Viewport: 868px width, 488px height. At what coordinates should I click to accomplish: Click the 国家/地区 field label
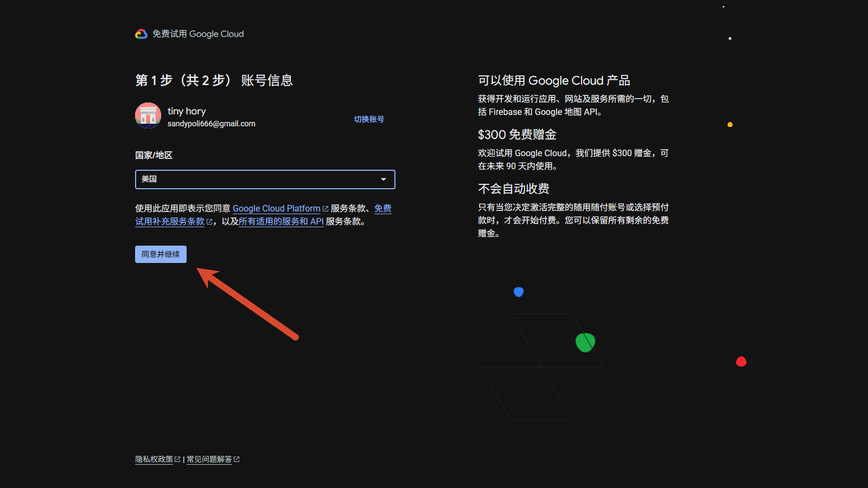[x=154, y=155]
